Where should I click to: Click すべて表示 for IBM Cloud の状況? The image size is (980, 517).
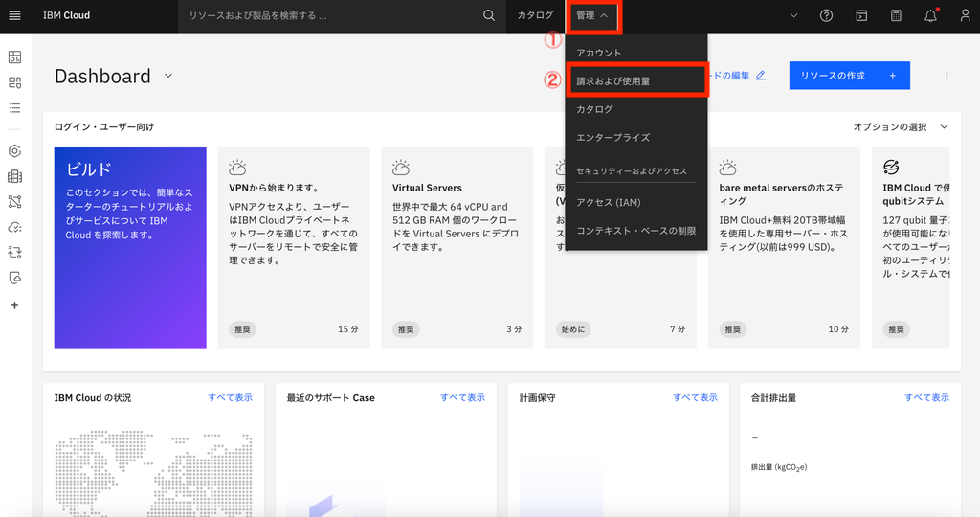[230, 397]
